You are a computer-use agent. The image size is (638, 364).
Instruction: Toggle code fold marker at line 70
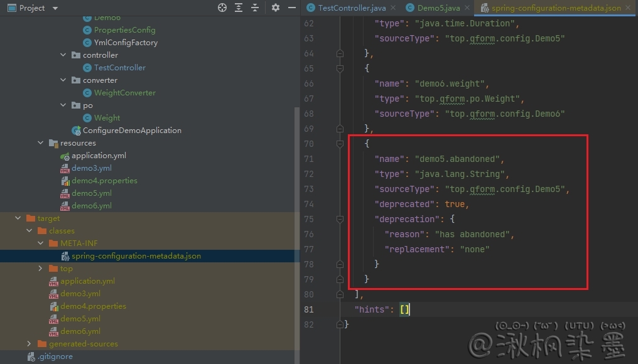pyautogui.click(x=340, y=144)
